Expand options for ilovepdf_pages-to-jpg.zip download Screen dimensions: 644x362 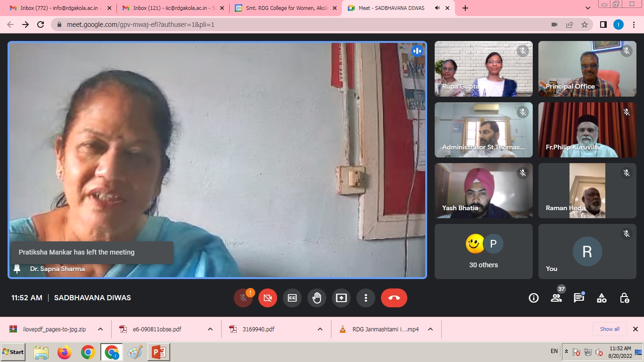[x=100, y=329]
